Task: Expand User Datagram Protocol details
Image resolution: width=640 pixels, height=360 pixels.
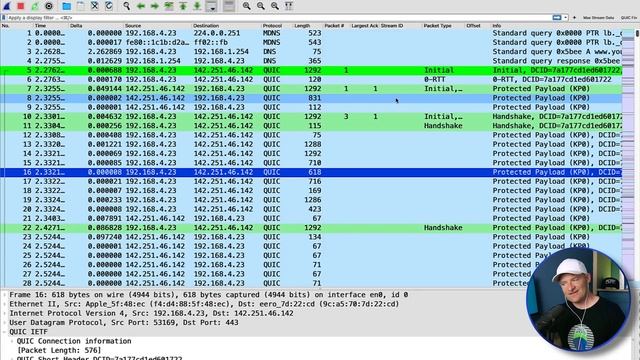Action: 4,322
